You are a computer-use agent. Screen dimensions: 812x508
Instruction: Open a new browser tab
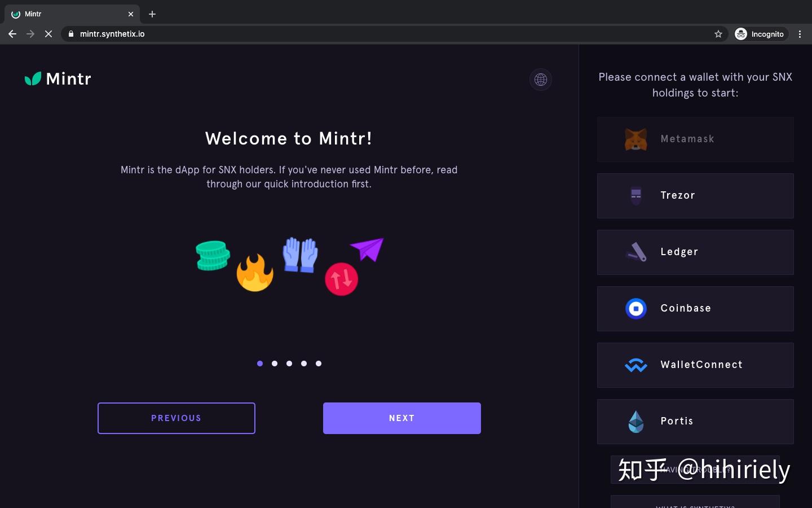(x=152, y=14)
